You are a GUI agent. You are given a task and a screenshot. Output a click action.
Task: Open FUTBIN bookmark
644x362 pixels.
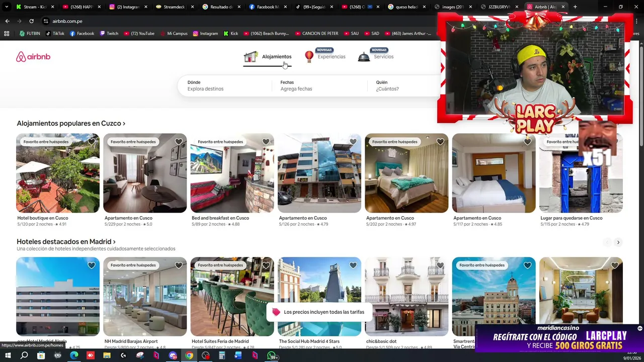[x=30, y=34]
